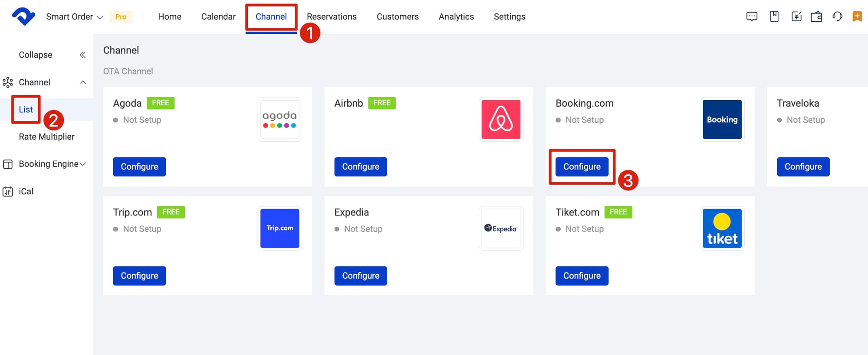Configure the Traveloka channel

[803, 167]
